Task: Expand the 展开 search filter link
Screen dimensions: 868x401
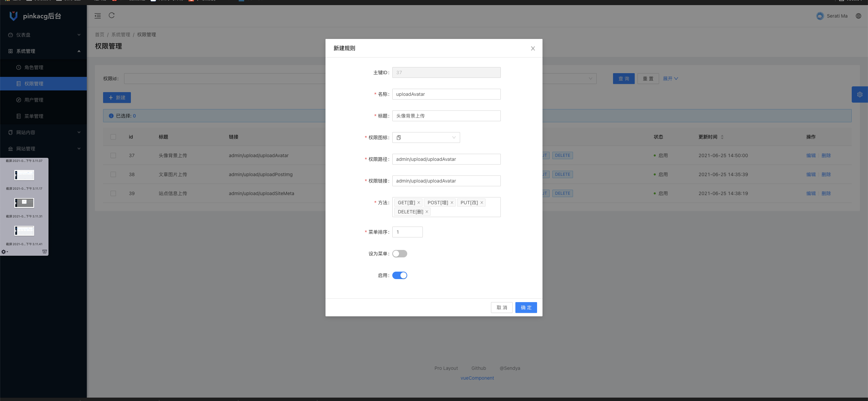Action: [x=670, y=79]
